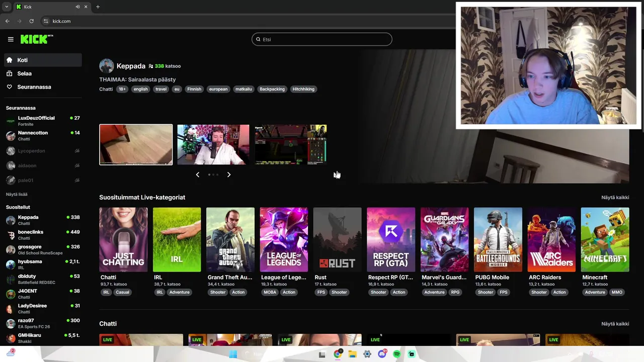The image size is (644, 362).
Task: Open LadyDesiree in recommended channels
Action: pos(43,308)
